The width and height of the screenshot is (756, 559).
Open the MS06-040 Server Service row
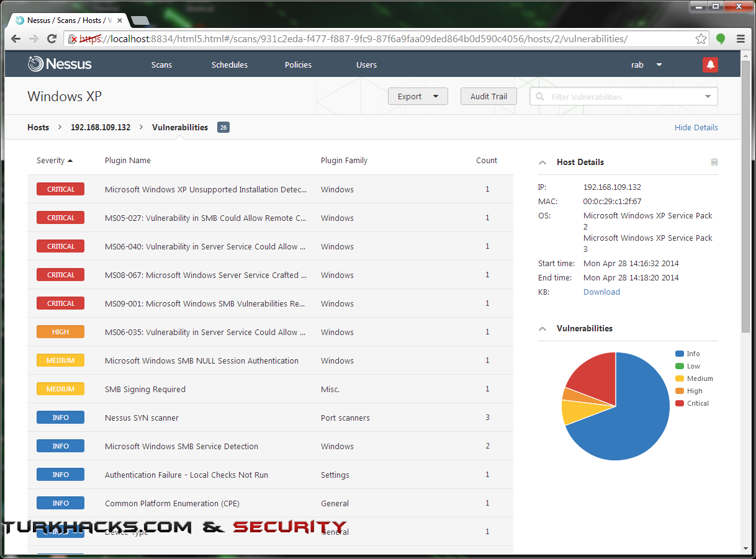pyautogui.click(x=270, y=246)
